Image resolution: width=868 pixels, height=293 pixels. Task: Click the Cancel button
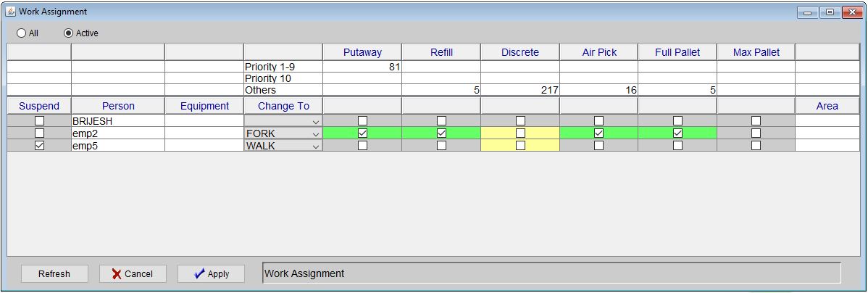coord(133,273)
